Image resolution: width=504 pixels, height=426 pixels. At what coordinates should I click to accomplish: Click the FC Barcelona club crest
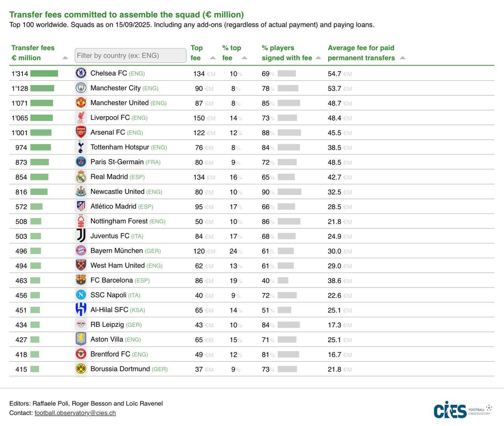81,280
